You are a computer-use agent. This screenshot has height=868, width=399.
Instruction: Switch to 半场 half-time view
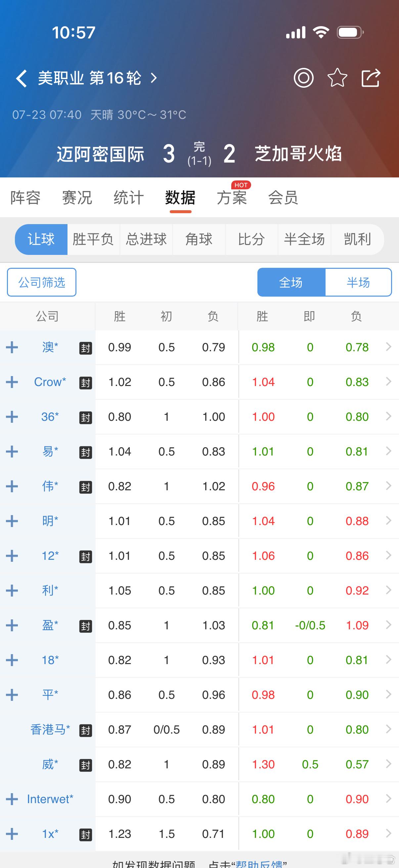pos(358,282)
